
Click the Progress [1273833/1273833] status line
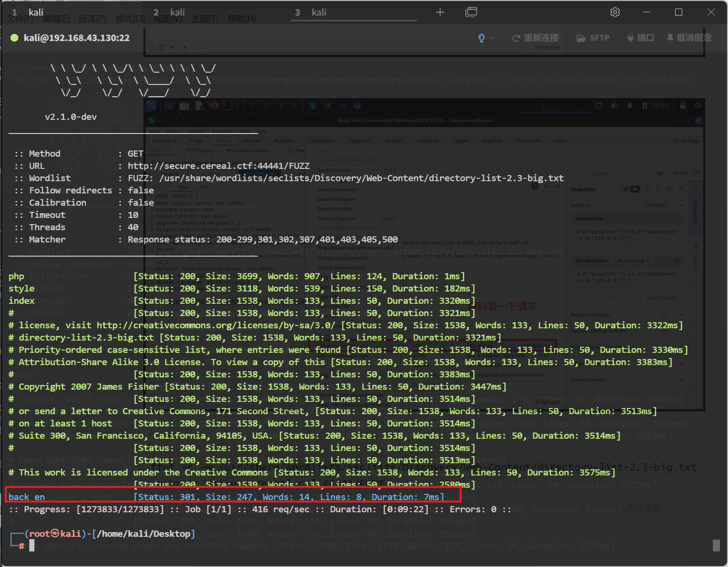click(x=259, y=509)
